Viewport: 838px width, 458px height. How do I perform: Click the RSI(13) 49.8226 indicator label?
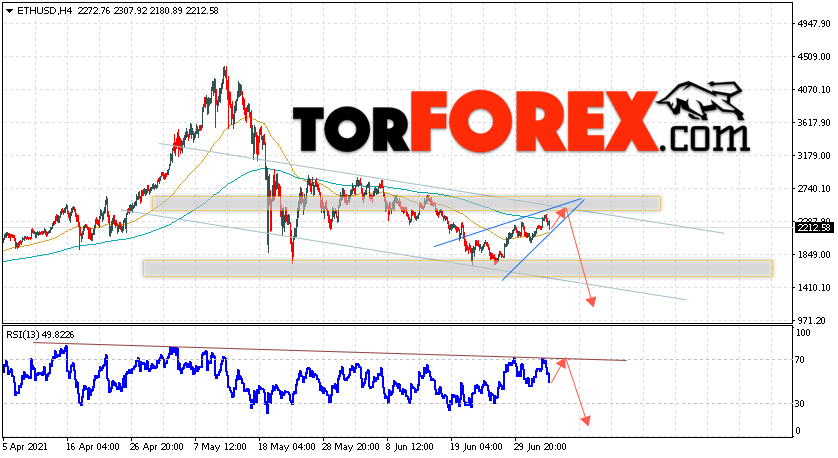coord(40,335)
